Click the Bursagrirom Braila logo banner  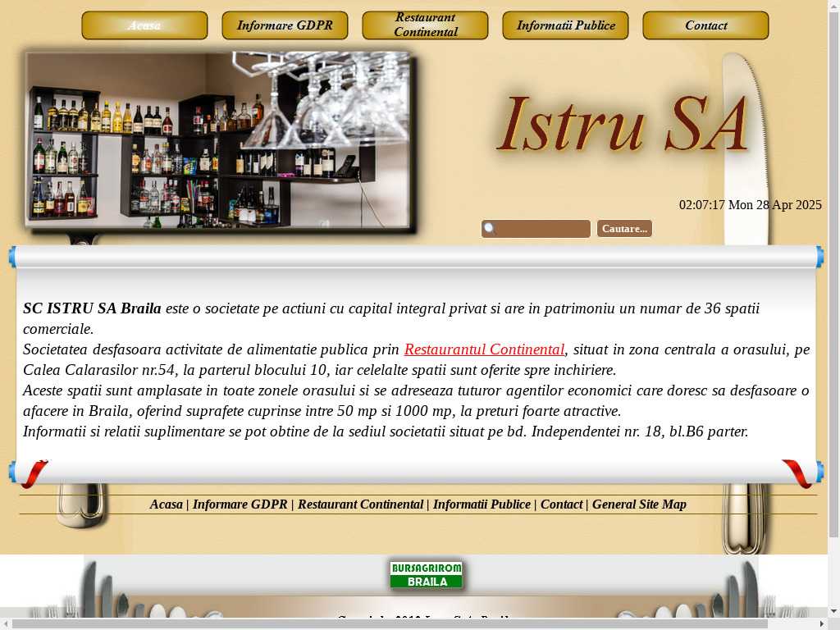(427, 575)
